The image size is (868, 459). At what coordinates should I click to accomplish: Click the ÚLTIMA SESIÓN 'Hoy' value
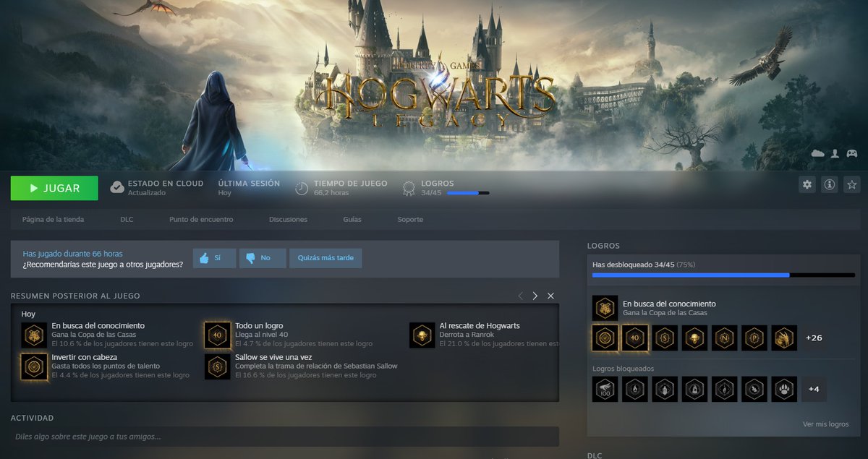(x=224, y=194)
